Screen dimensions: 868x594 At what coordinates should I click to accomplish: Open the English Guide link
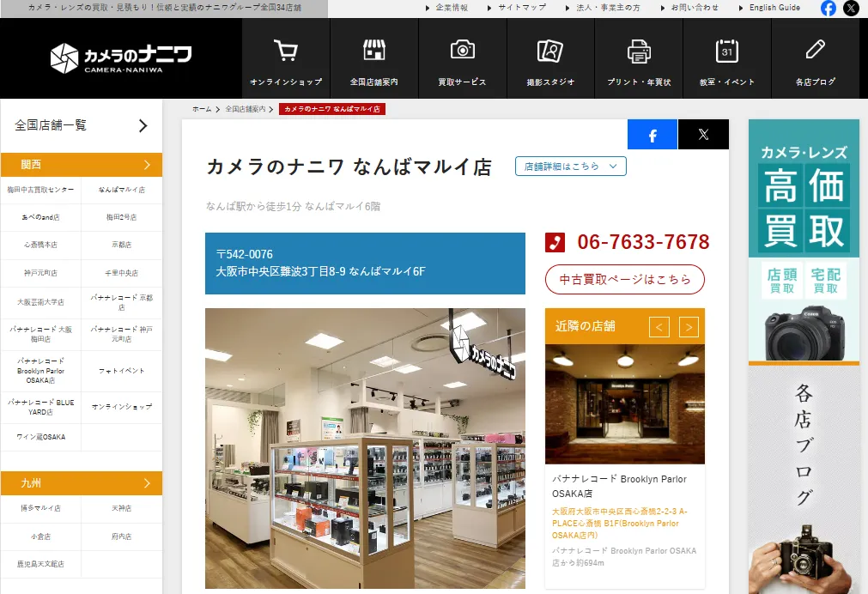774,8
